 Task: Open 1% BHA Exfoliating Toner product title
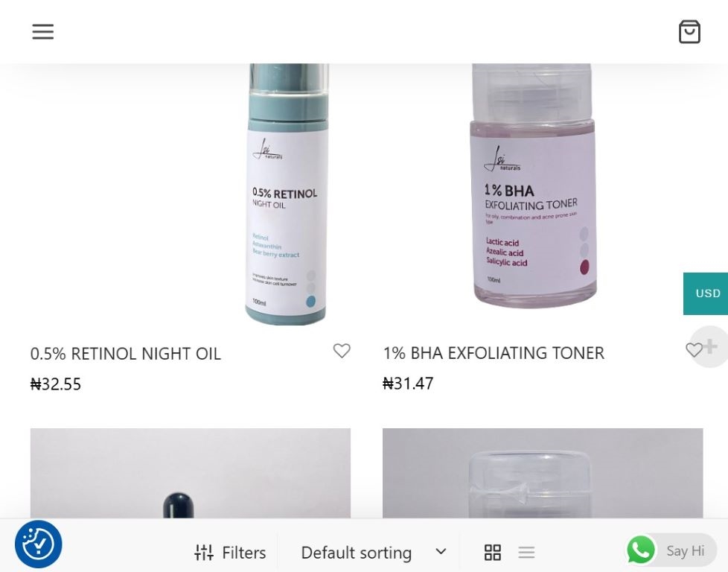tap(494, 353)
